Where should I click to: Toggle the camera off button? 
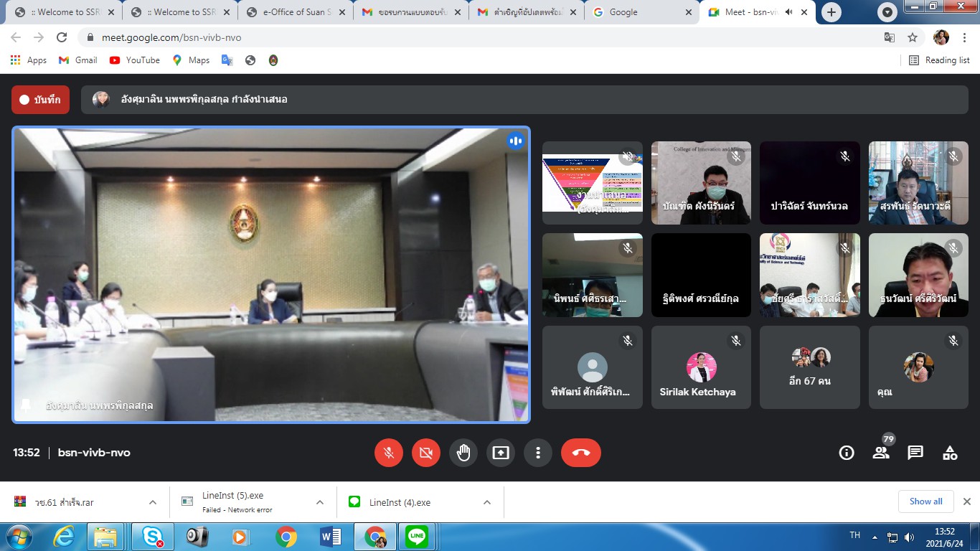tap(426, 453)
